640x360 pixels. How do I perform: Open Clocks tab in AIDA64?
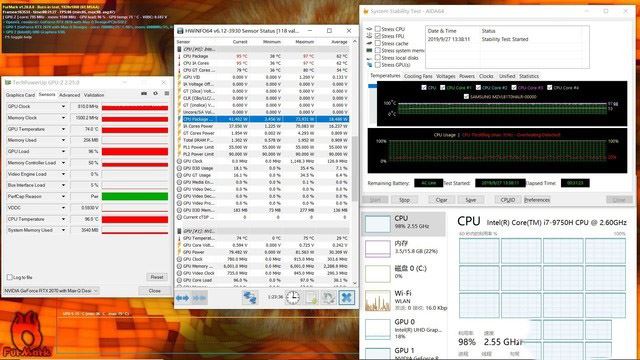tap(486, 76)
